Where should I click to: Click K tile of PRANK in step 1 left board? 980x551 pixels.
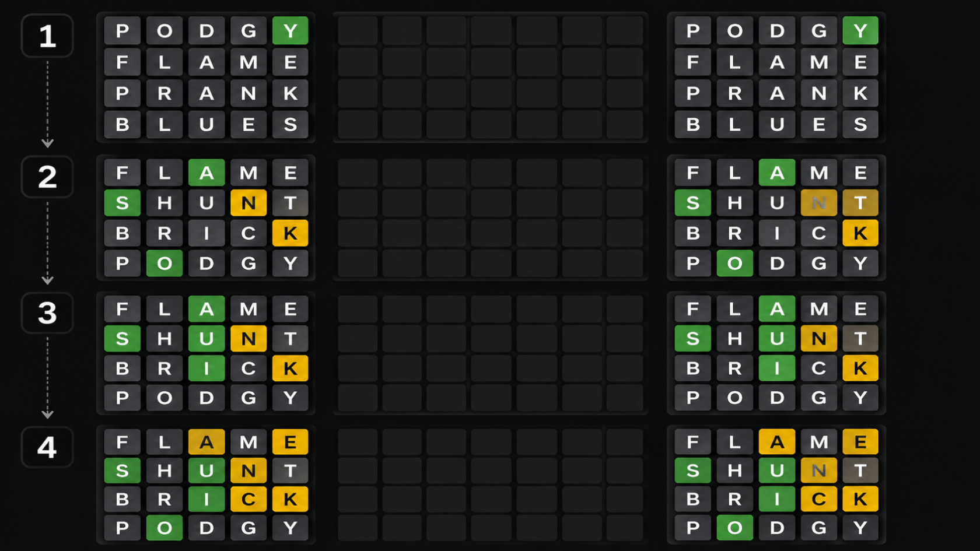tap(290, 93)
